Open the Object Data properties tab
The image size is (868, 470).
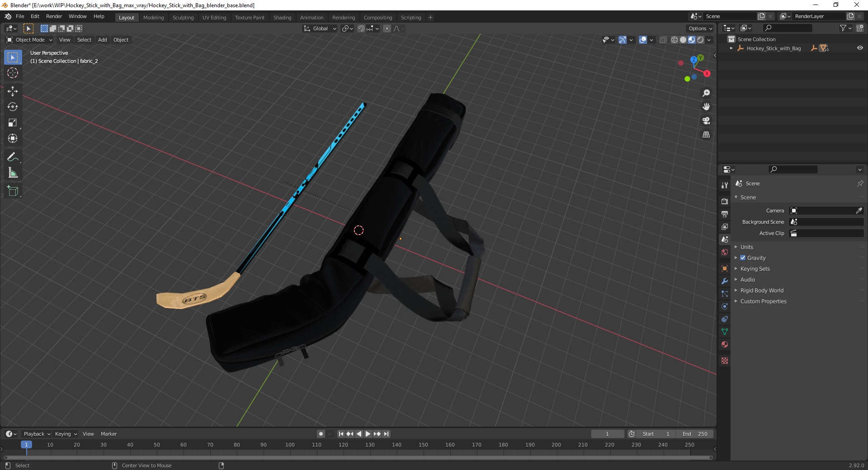[x=725, y=332]
